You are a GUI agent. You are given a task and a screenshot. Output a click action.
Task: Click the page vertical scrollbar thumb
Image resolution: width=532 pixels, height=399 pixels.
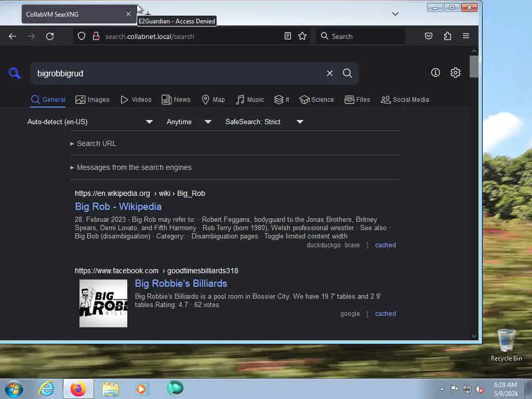tap(474, 66)
